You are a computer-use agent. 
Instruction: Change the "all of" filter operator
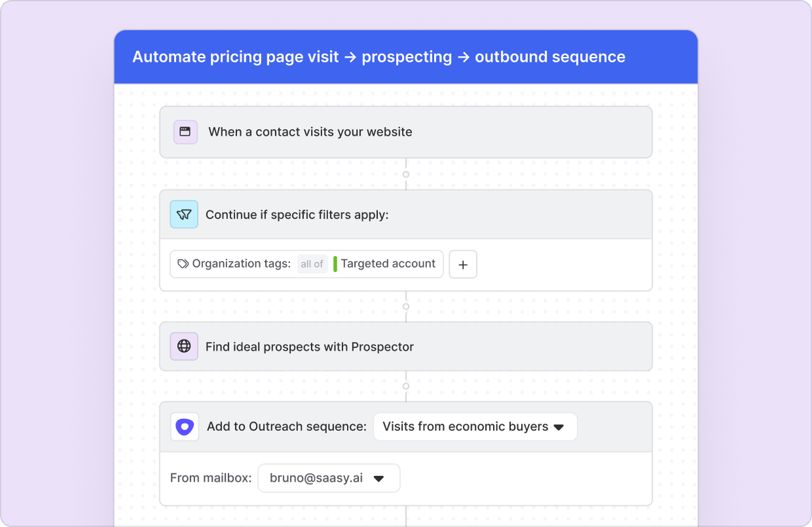[312, 264]
